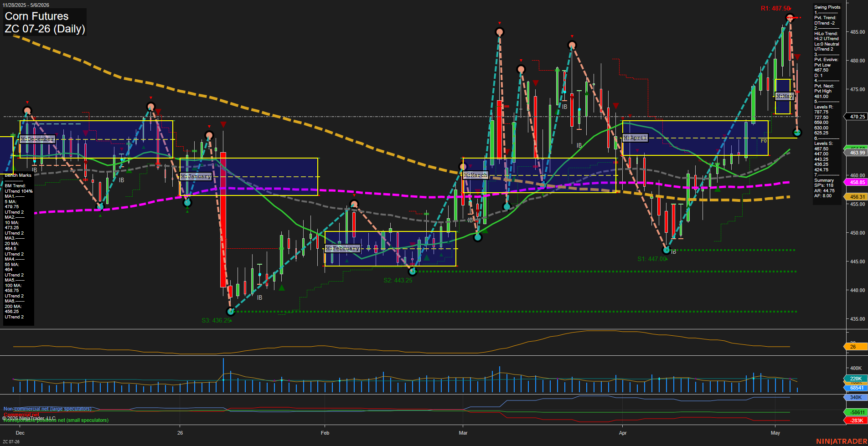
Task: Click the R1: 487.50 resistance label
Action: tap(775, 9)
